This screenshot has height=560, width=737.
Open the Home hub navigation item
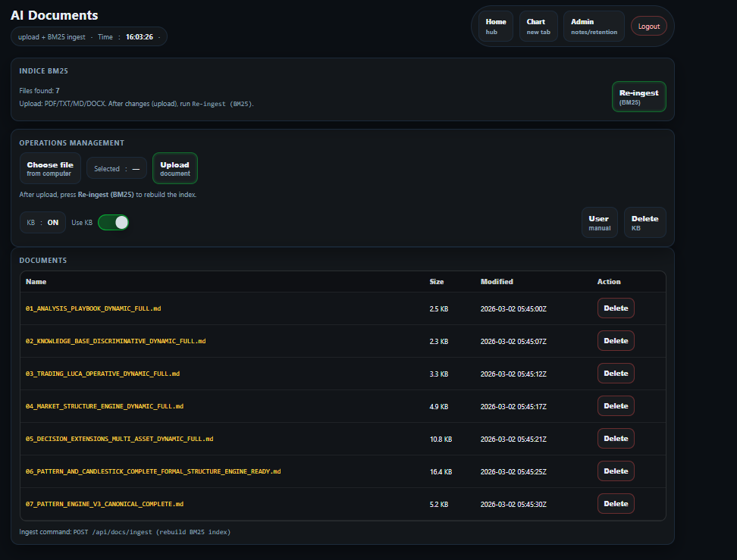click(x=496, y=27)
